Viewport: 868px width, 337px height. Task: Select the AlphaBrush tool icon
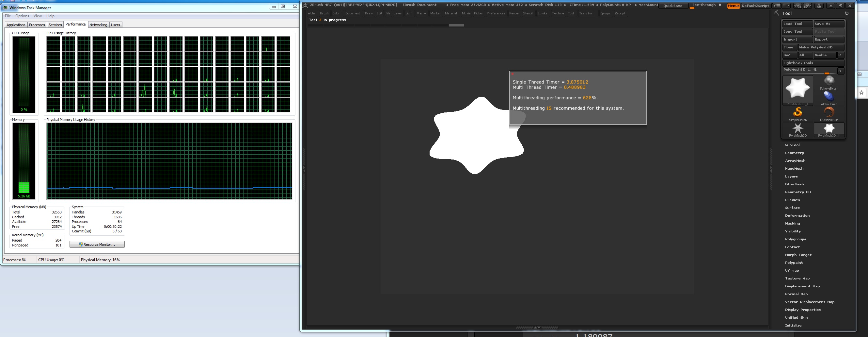(x=829, y=97)
